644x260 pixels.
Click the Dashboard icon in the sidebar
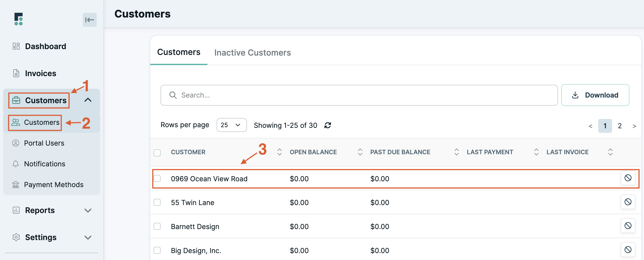[x=16, y=46]
